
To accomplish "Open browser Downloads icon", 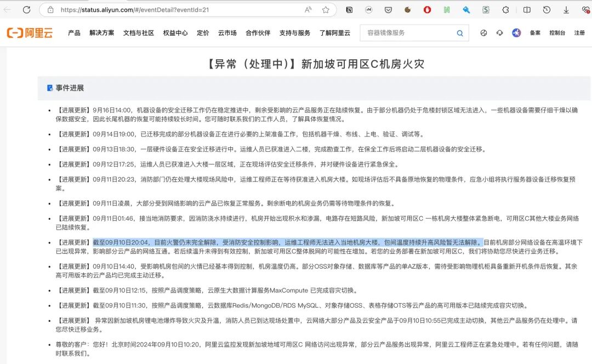I will pos(566,10).
